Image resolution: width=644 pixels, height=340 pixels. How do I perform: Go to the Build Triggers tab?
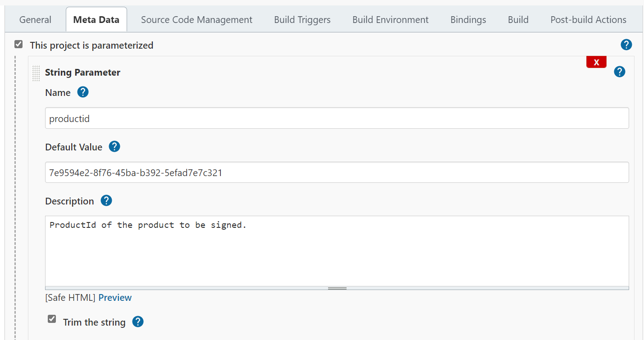click(302, 20)
